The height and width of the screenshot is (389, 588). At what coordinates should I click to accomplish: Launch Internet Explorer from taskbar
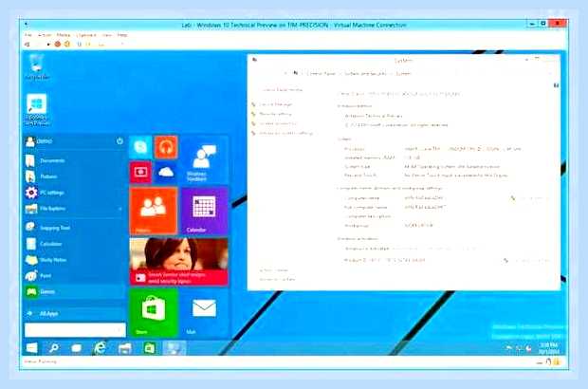pyautogui.click(x=101, y=348)
